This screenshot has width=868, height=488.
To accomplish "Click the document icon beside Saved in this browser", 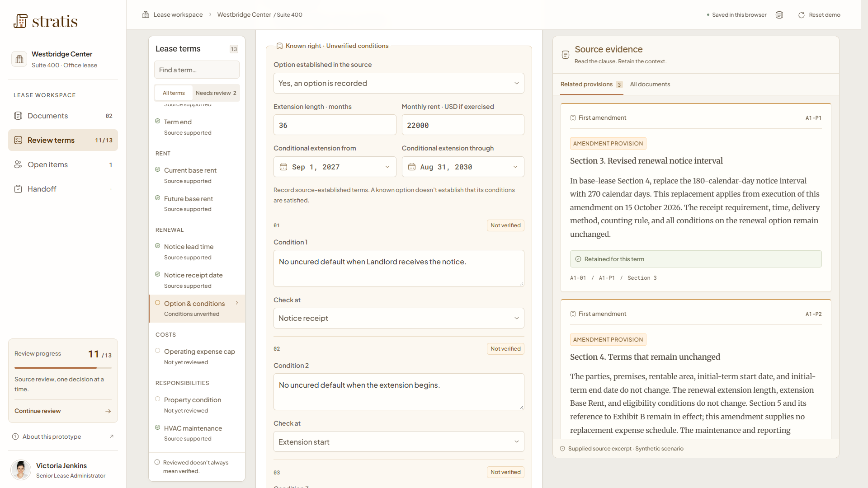I will click(x=779, y=15).
